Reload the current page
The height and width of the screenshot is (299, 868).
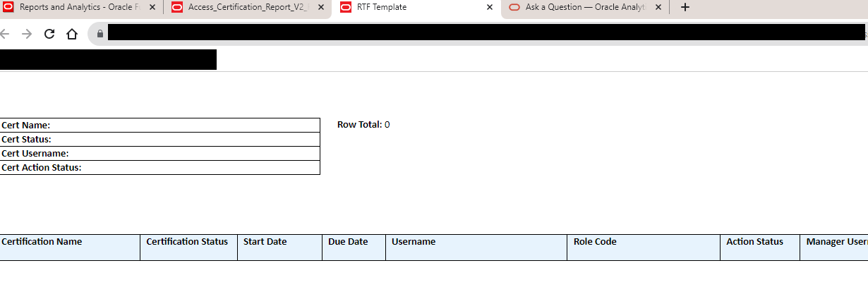(49, 34)
